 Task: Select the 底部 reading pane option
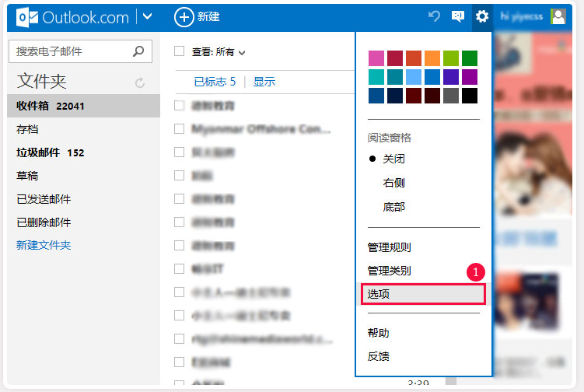(393, 207)
